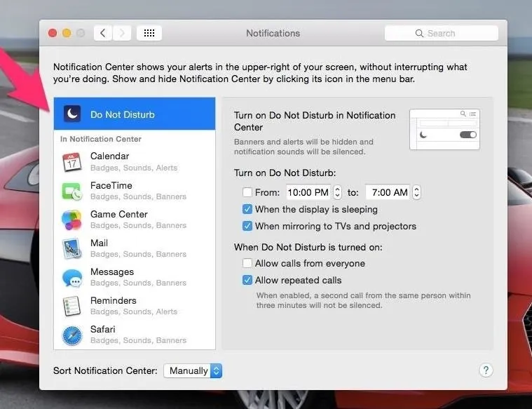
Task: Select the Mail stamp icon
Action: pyautogui.click(x=72, y=248)
